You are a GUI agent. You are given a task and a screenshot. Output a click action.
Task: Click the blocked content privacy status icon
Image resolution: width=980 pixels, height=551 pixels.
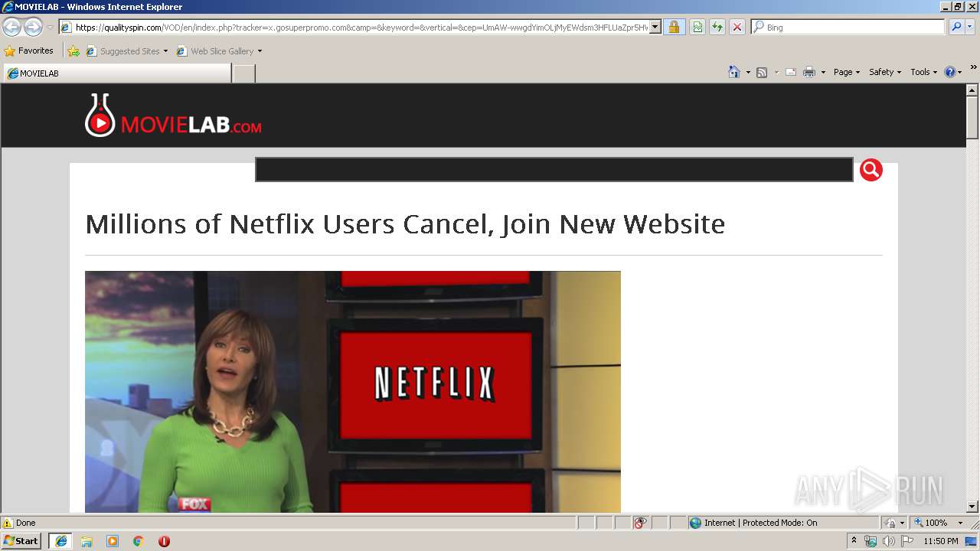[640, 523]
